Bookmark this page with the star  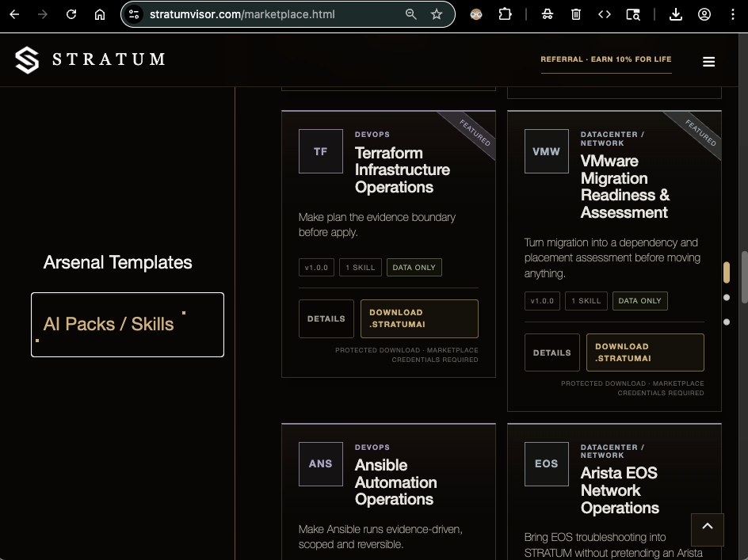tap(437, 14)
